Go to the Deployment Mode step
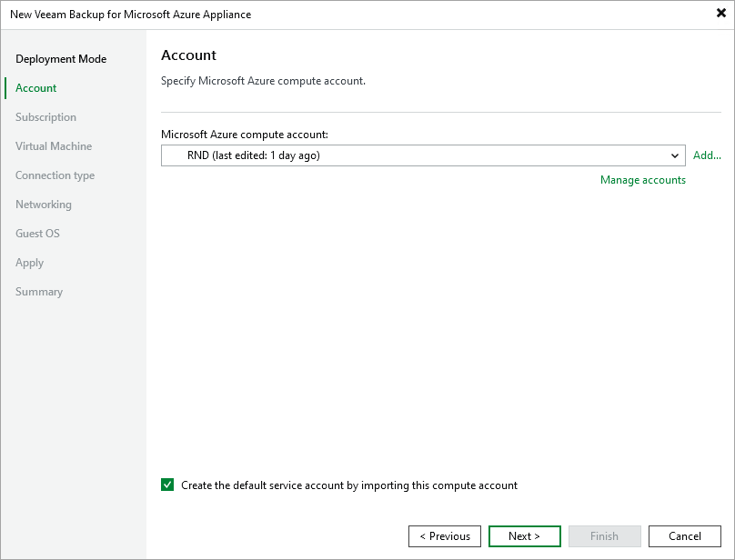 click(x=61, y=59)
